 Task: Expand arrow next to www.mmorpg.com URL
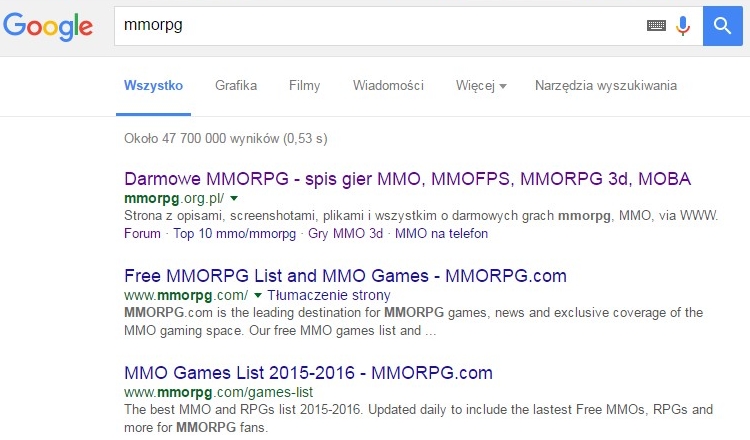tap(258, 295)
